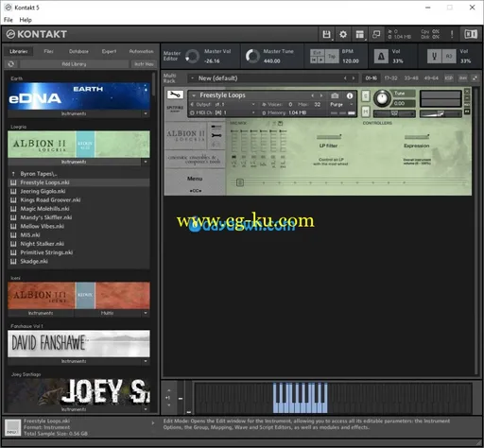The height and width of the screenshot is (448, 484).
Task: Open the Options gear dialog
Action: tap(343, 34)
